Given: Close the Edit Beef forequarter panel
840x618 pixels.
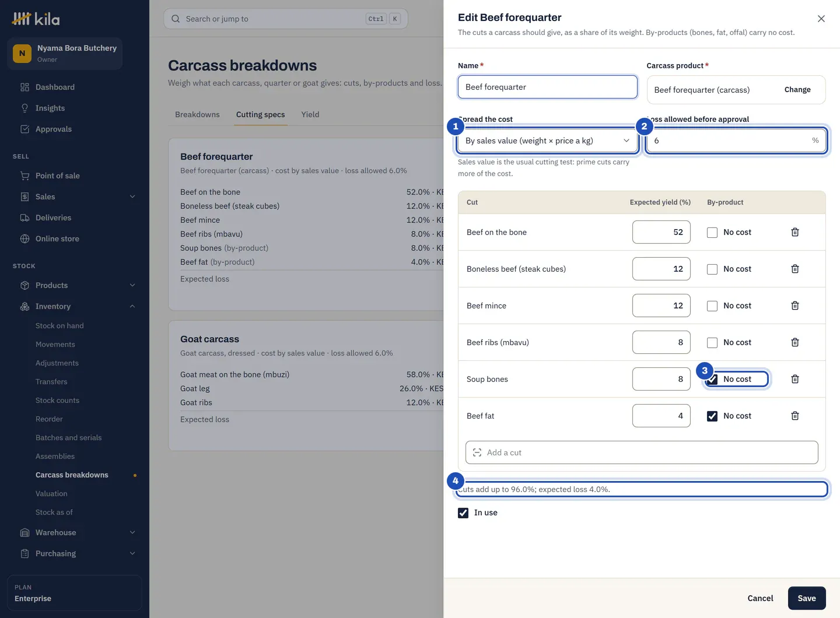Looking at the screenshot, I should [821, 19].
